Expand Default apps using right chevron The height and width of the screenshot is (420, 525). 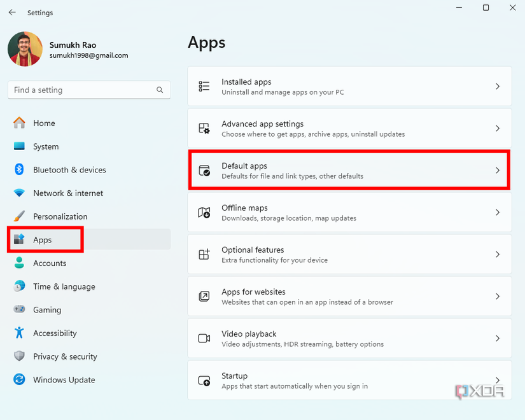[498, 171]
